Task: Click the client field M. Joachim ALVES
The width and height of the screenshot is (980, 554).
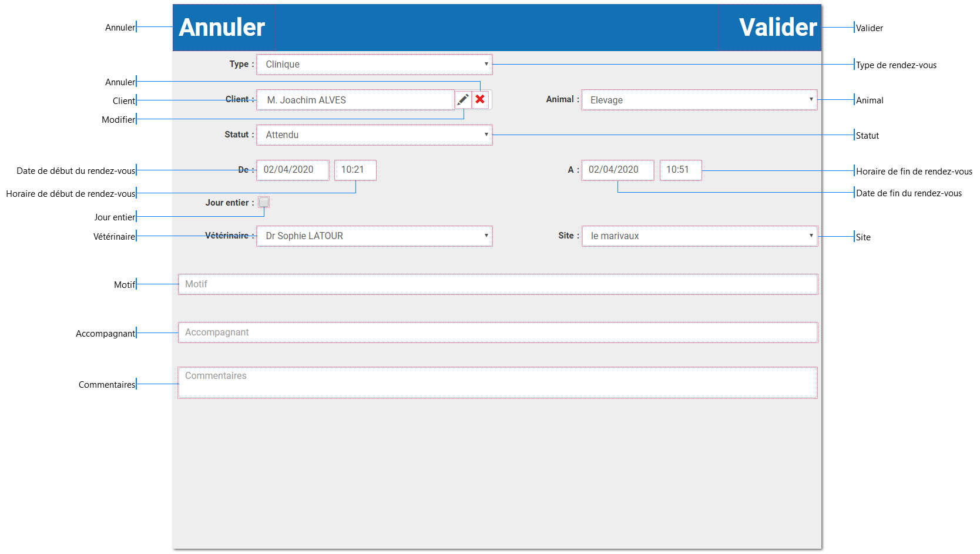Action: click(x=355, y=100)
